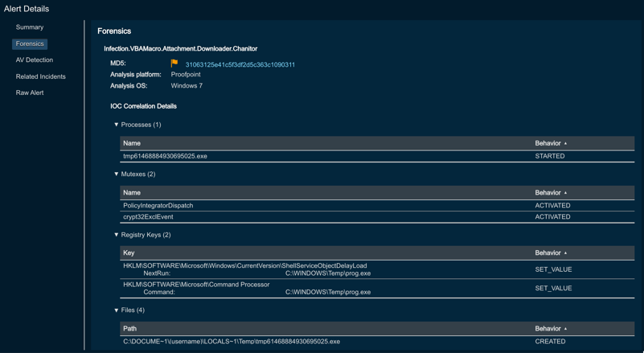Go to Related Incidents tab

point(41,77)
